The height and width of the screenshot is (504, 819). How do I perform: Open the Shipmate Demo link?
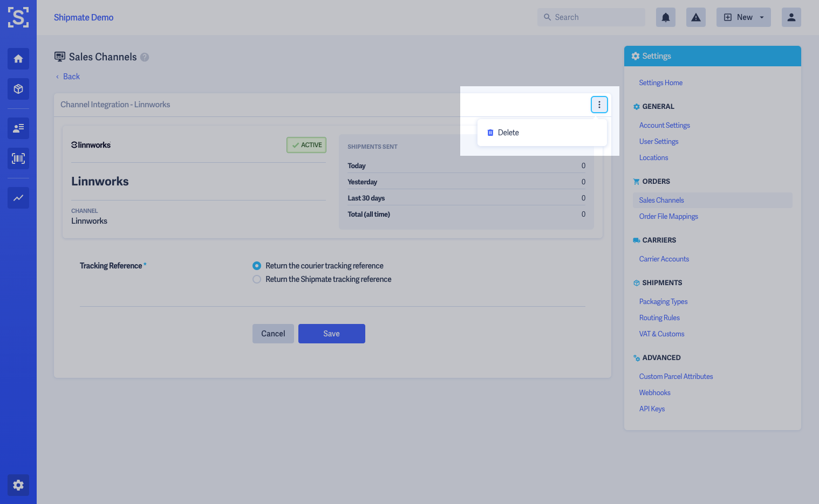point(84,17)
